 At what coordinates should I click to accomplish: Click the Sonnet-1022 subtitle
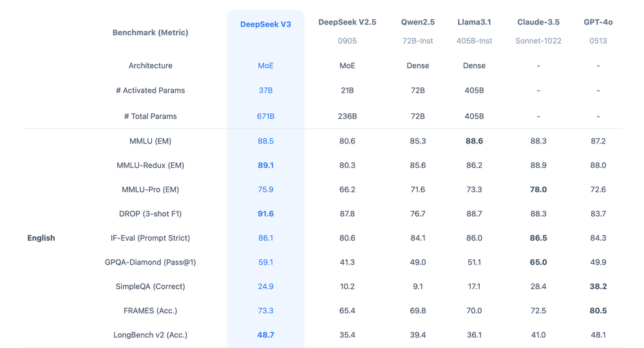click(538, 41)
